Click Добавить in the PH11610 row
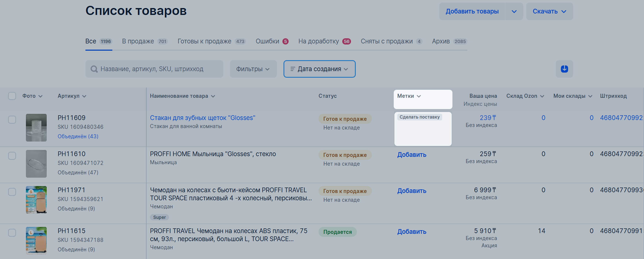The width and height of the screenshot is (644, 259). pyautogui.click(x=412, y=155)
